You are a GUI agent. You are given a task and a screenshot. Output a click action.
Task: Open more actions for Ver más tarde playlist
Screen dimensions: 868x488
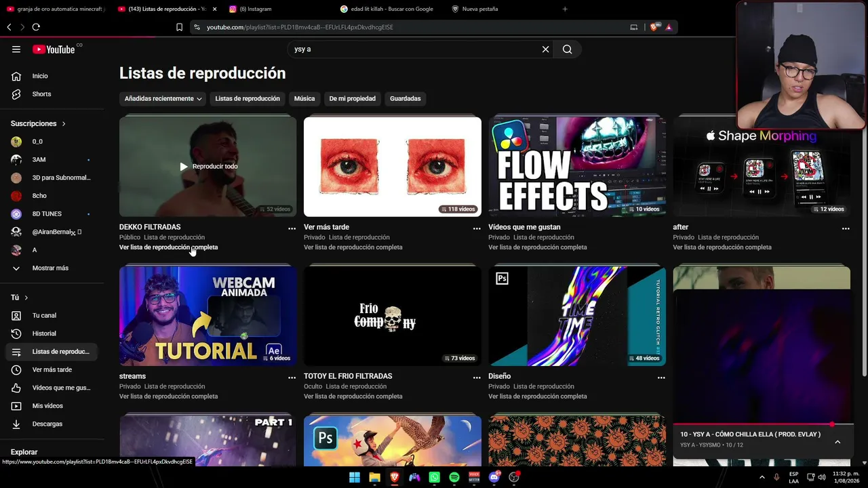coord(477,228)
